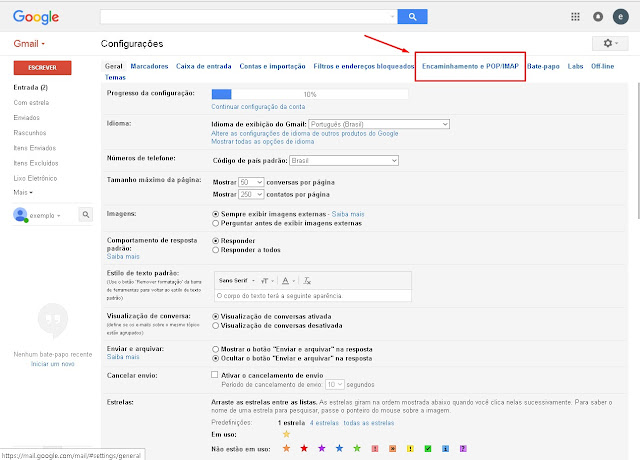
Task: Click Iniciar um novo chat link
Action: (x=53, y=364)
